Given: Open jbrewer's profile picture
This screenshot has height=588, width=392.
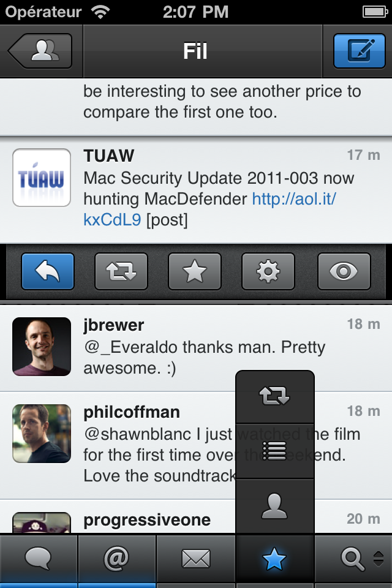Looking at the screenshot, I should point(41,347).
